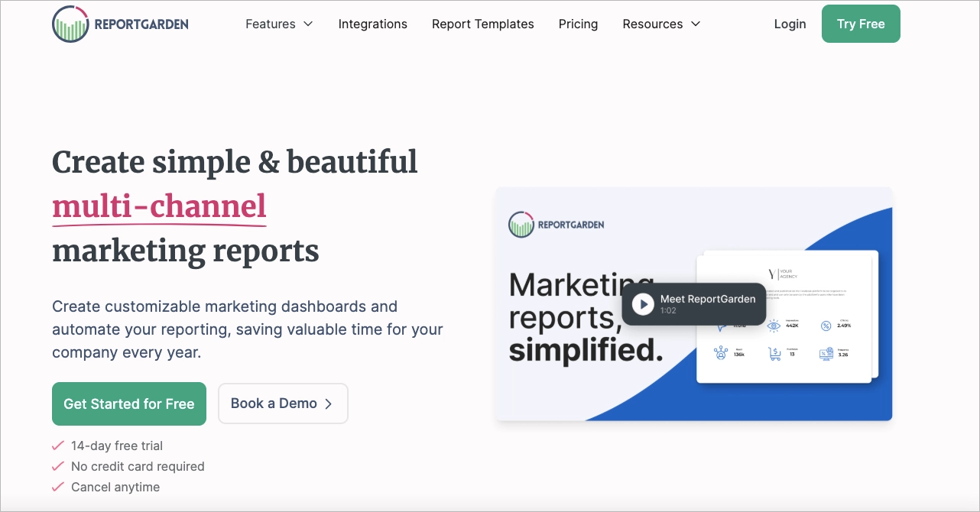Image resolution: width=980 pixels, height=512 pixels.
Task: Select the percent CTR icon showing 2.49%
Action: click(826, 326)
